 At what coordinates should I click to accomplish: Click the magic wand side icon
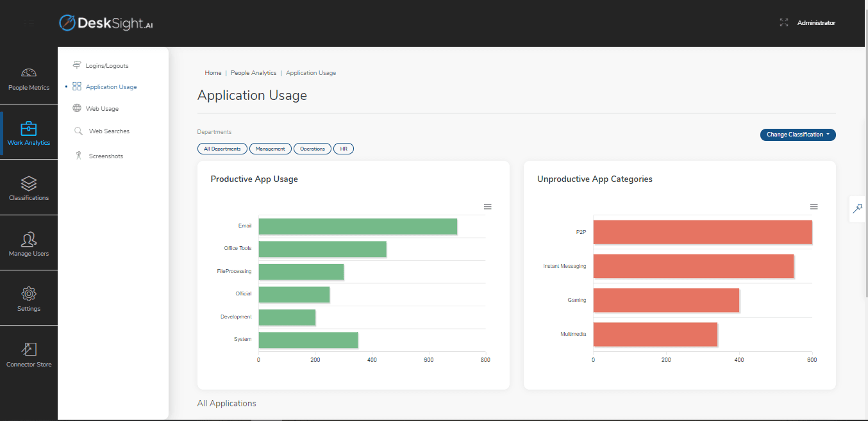pyautogui.click(x=857, y=208)
